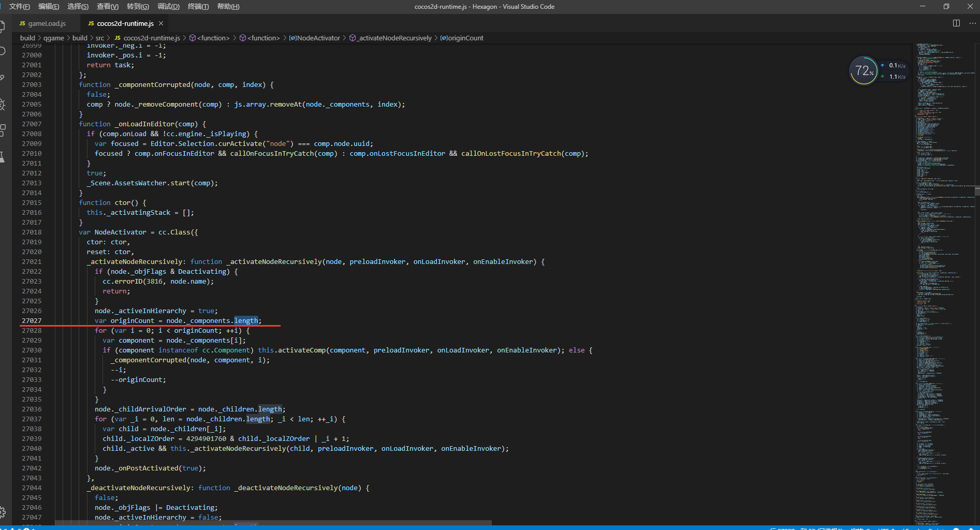This screenshot has width=980, height=530.
Task: Open the 转到(G) menu
Action: [x=138, y=7]
